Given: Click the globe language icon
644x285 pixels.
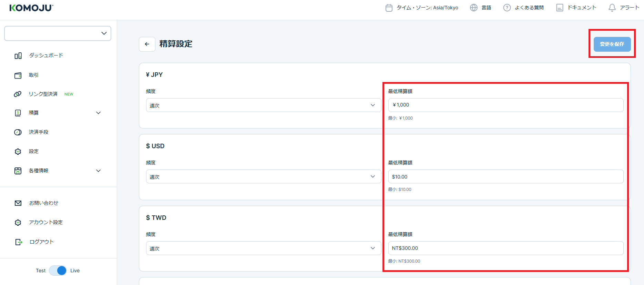Looking at the screenshot, I should coord(474,8).
